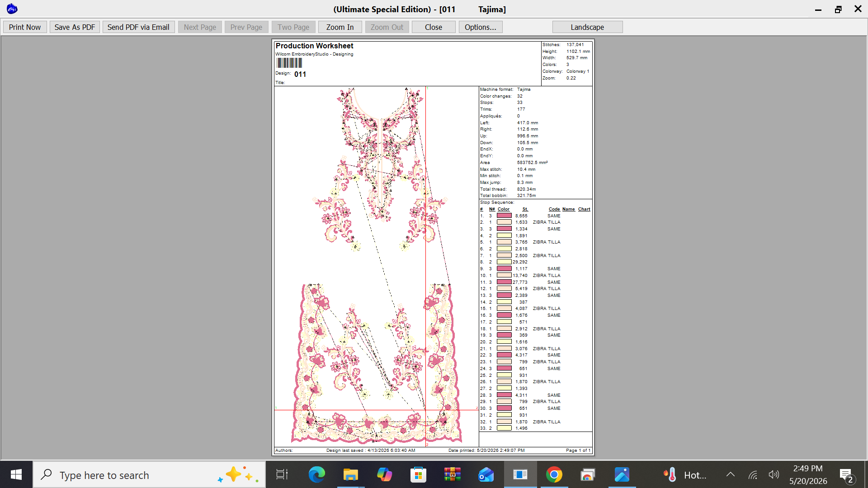Click the Chart column header
Viewport: 868px width, 488px height.
(584, 209)
